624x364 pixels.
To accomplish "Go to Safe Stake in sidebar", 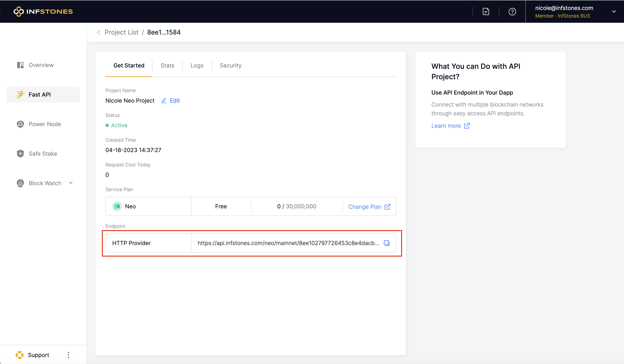I will pos(43,153).
